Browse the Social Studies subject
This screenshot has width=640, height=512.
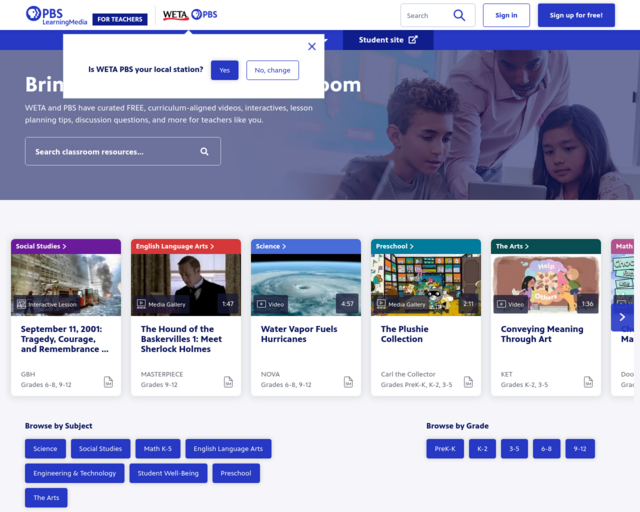coord(100,449)
